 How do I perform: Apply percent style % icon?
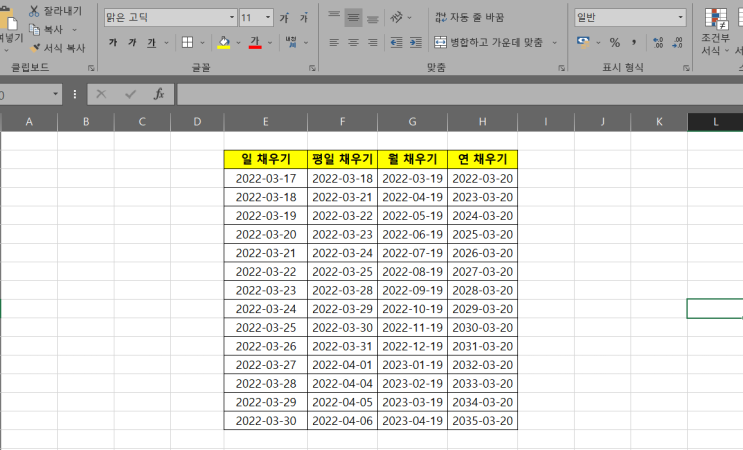coord(615,43)
